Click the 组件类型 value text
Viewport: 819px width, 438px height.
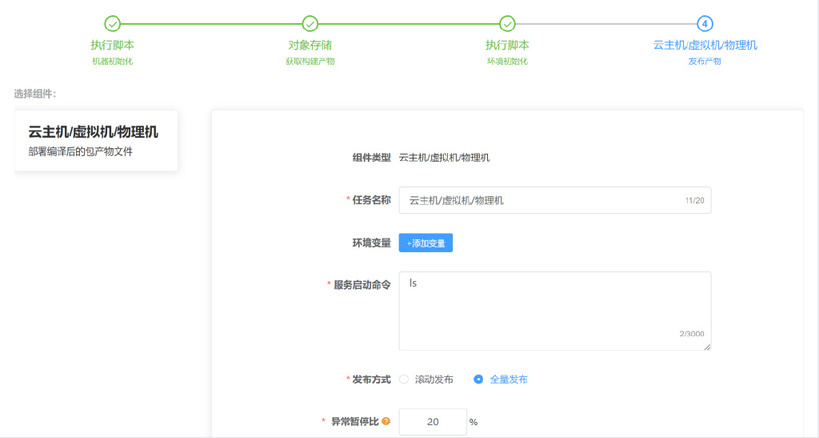[x=444, y=158]
